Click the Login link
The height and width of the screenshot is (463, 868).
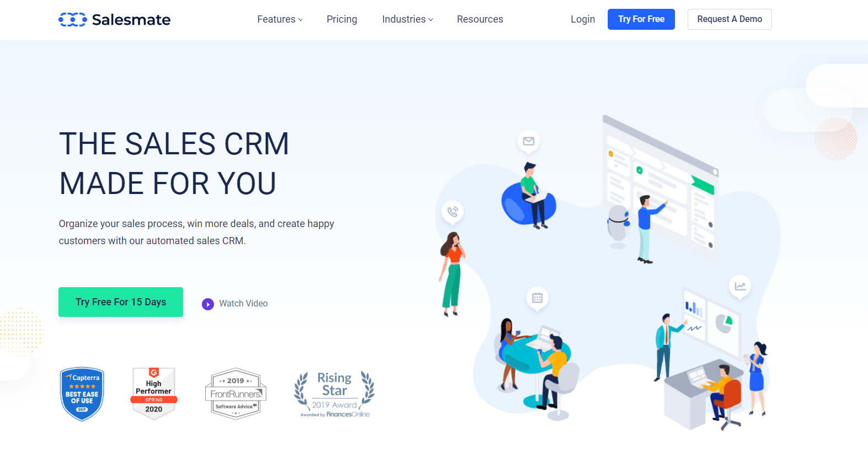click(583, 19)
